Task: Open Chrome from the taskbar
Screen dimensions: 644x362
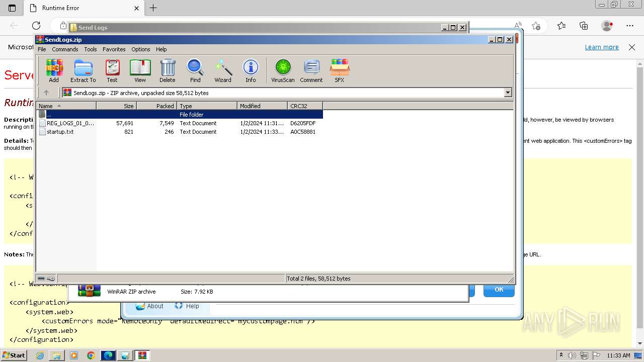Action: click(91, 355)
